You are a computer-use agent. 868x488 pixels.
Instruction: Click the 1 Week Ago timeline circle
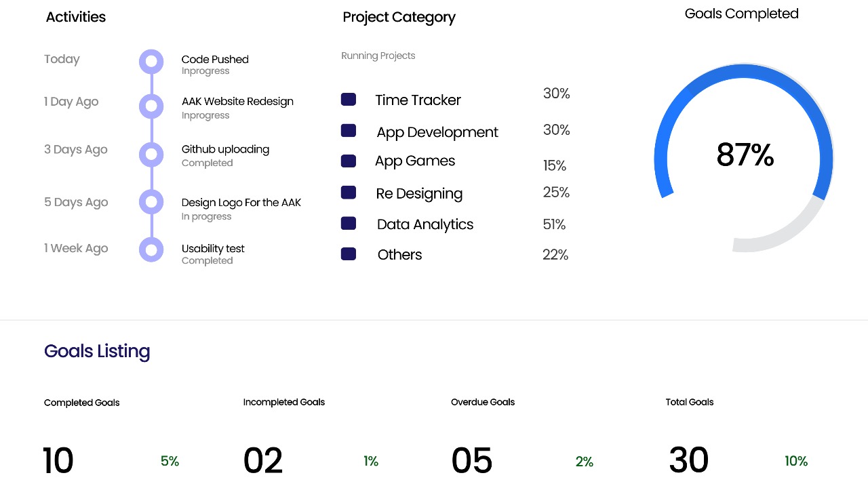tap(151, 249)
